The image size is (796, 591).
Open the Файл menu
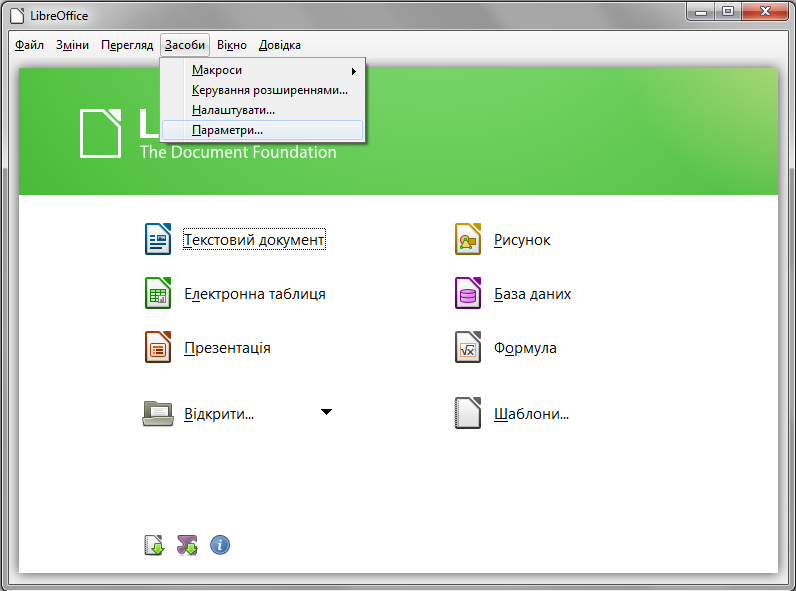click(29, 45)
